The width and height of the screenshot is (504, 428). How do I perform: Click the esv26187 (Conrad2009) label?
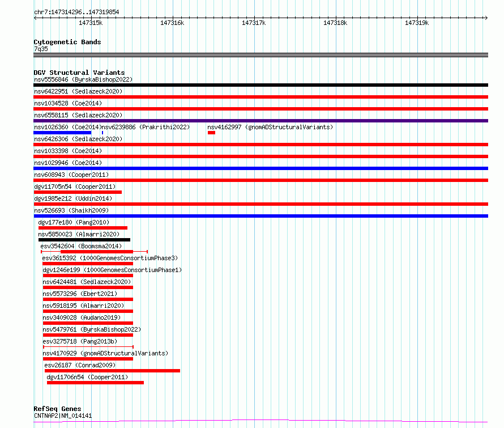click(x=80, y=365)
